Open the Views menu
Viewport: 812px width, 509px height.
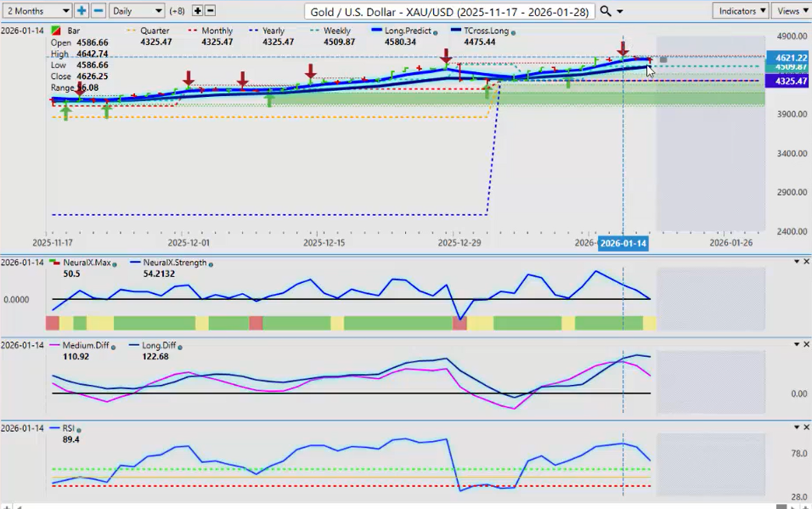791,11
